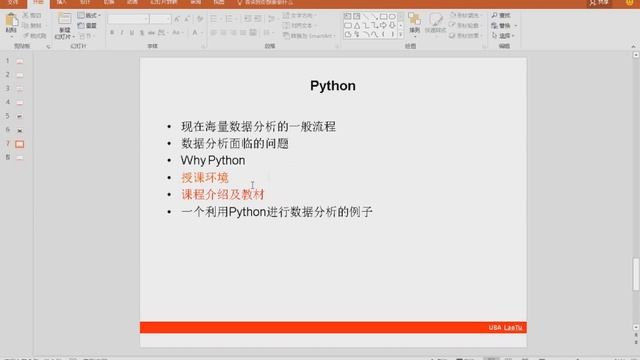Toggle center alignment for paragraph
The width and height of the screenshot is (640, 360).
click(x=223, y=32)
